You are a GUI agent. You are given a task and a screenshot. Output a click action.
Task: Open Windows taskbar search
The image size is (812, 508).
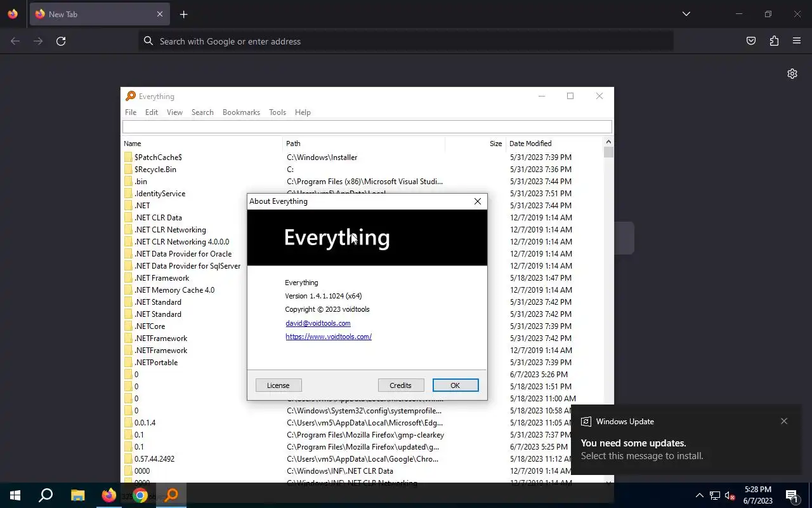pyautogui.click(x=46, y=495)
